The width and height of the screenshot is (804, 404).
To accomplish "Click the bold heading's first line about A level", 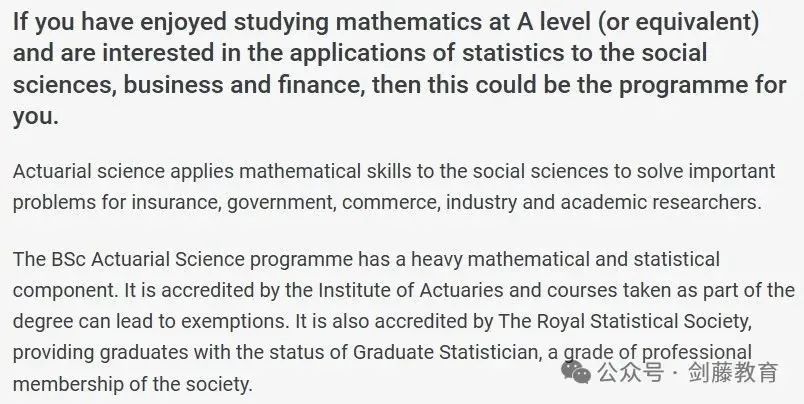I will [x=386, y=23].
